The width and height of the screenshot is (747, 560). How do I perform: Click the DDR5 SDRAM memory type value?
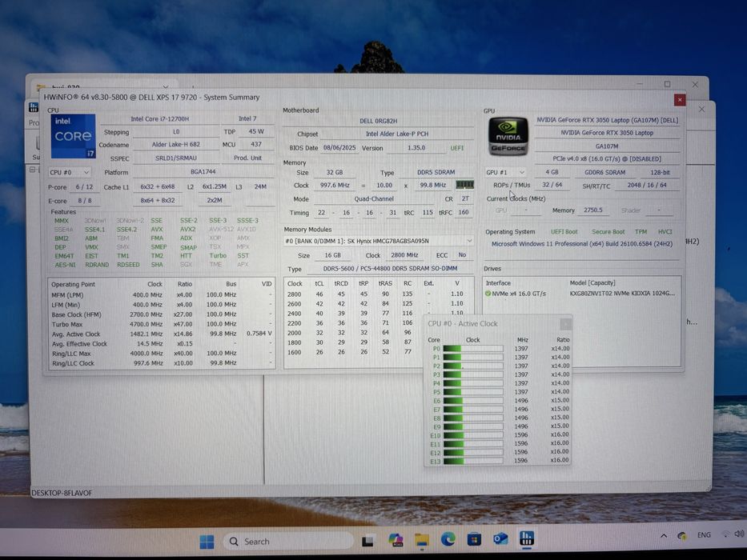436,172
